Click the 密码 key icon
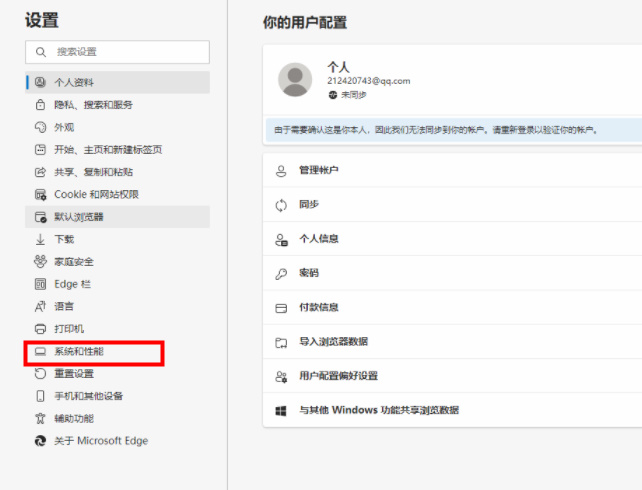 [x=281, y=274]
